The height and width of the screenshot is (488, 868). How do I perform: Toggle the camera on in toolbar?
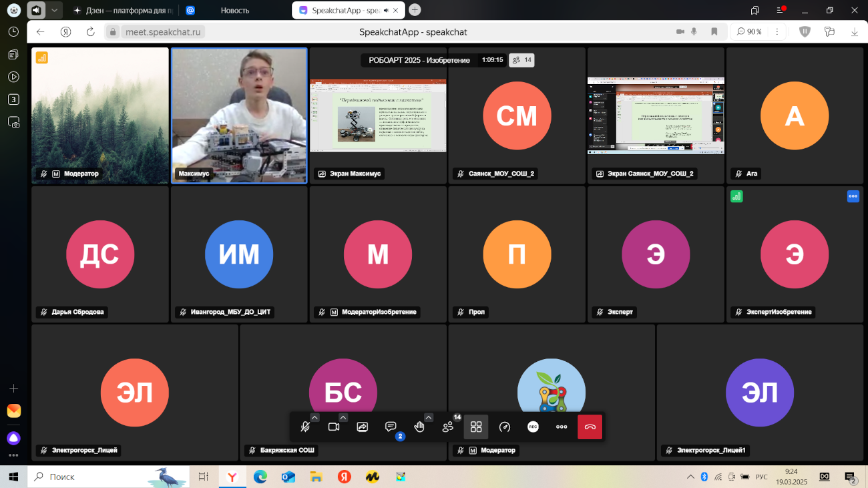pyautogui.click(x=334, y=427)
